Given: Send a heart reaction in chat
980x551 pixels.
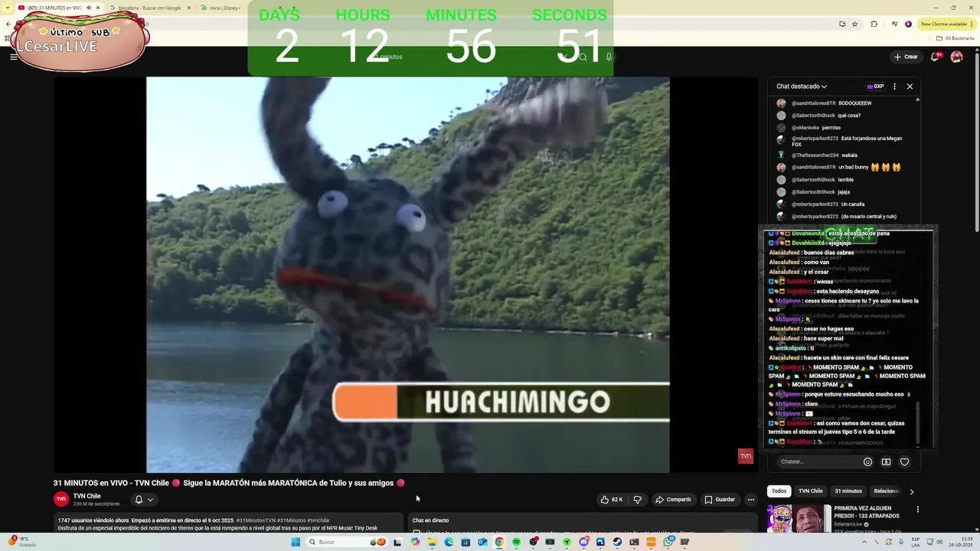Looking at the screenshot, I should [904, 461].
